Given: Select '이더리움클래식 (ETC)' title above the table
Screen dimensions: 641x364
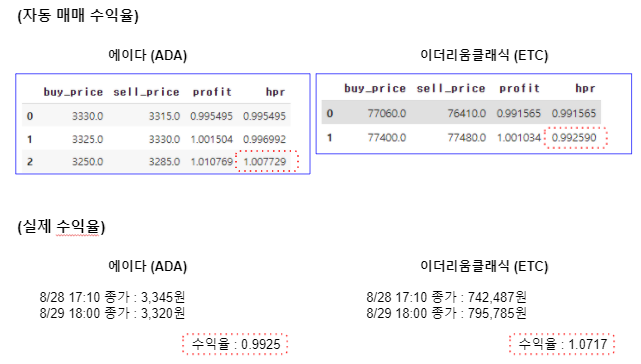Looking at the screenshot, I should point(484,55).
